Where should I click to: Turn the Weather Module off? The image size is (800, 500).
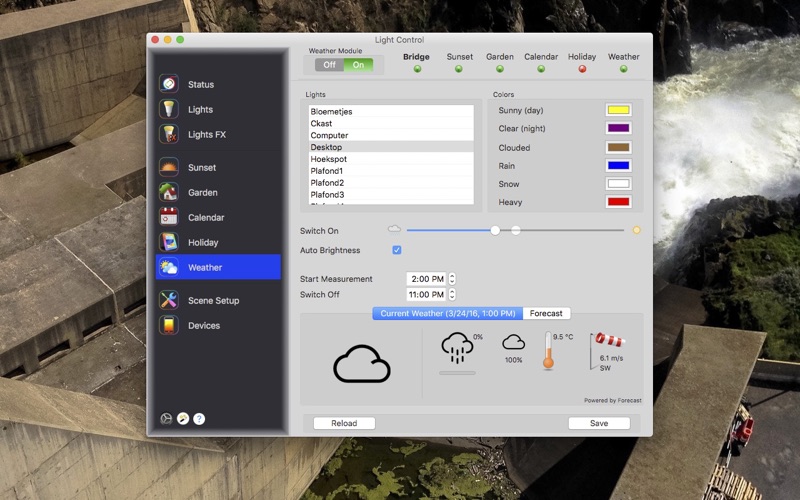tap(329, 65)
